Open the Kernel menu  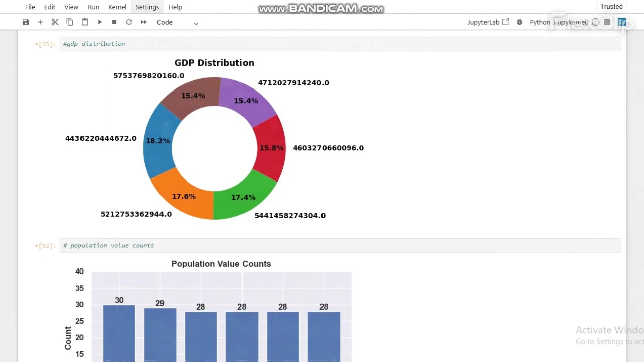pos(117,7)
